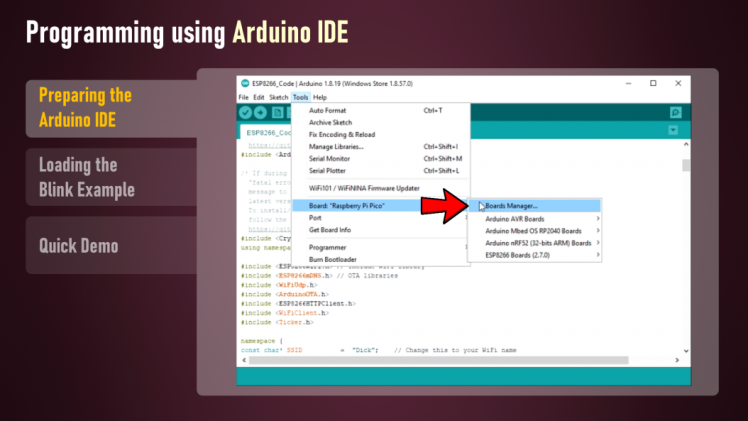Open WiFi101 / WiFiNINA Firmware Updater
This screenshot has width=748, height=421.
[381, 188]
